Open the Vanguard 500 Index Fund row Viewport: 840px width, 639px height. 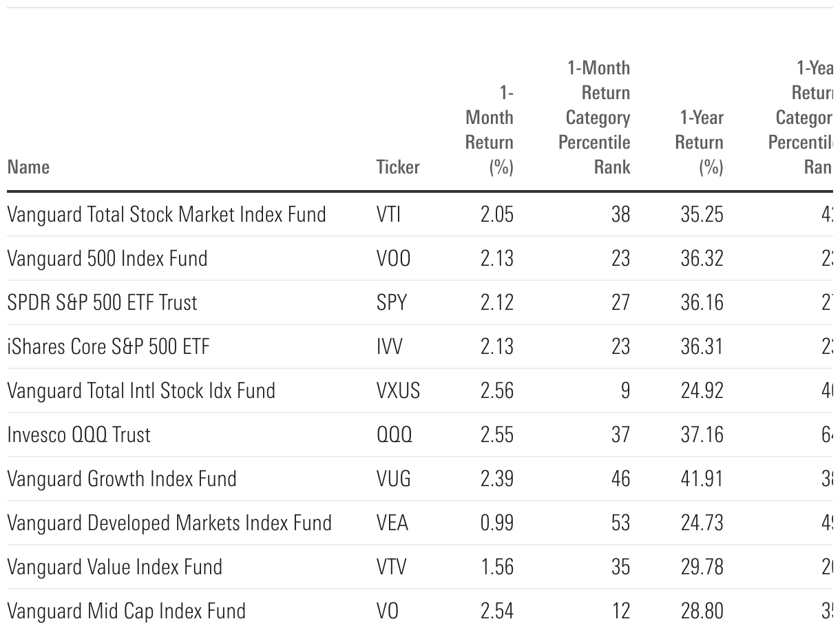click(x=107, y=259)
